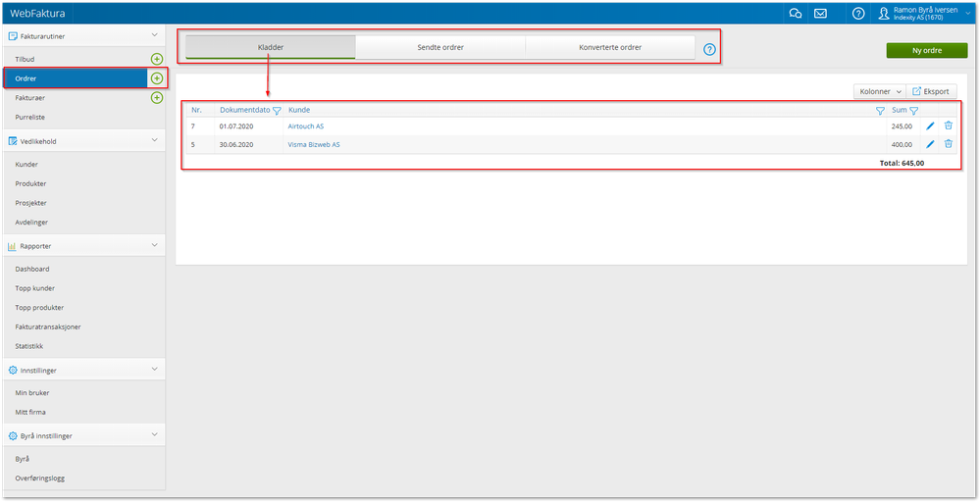Add new order with Ordrer plus icon
980x502 pixels.
(157, 78)
